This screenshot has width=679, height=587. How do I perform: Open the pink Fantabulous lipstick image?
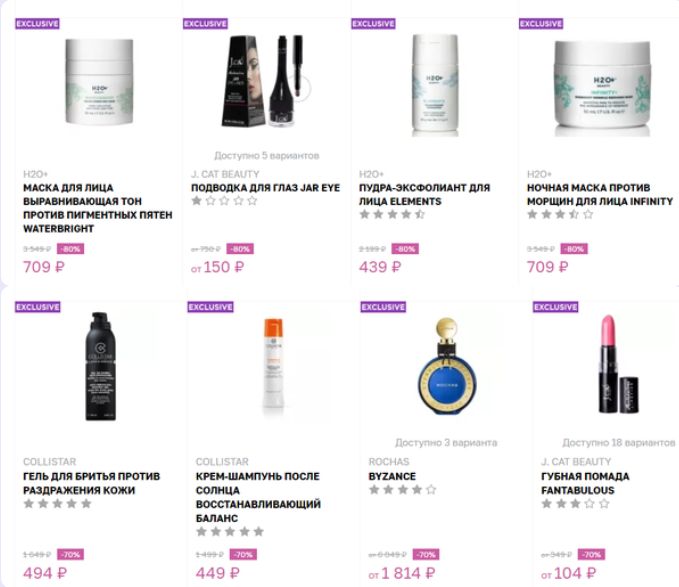pyautogui.click(x=619, y=364)
